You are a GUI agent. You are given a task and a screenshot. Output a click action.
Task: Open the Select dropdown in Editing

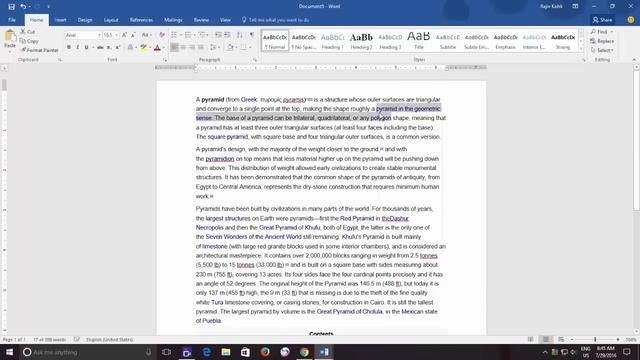[x=602, y=50]
